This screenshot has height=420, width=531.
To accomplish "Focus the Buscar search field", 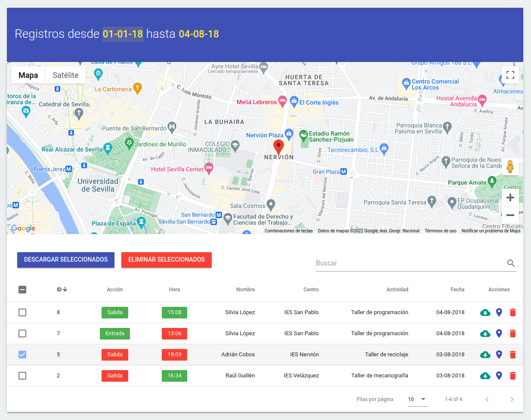I will (x=410, y=263).
